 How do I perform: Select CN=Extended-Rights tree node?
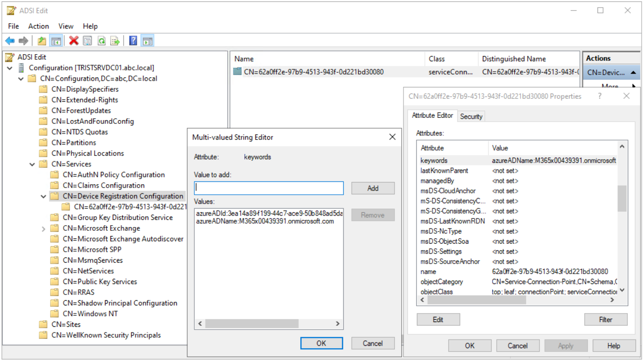pos(85,100)
